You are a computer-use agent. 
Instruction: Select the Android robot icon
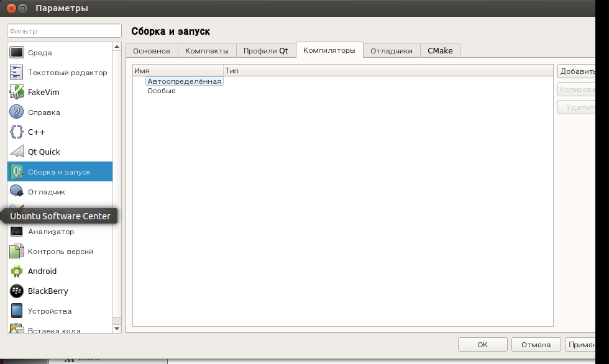click(x=17, y=271)
